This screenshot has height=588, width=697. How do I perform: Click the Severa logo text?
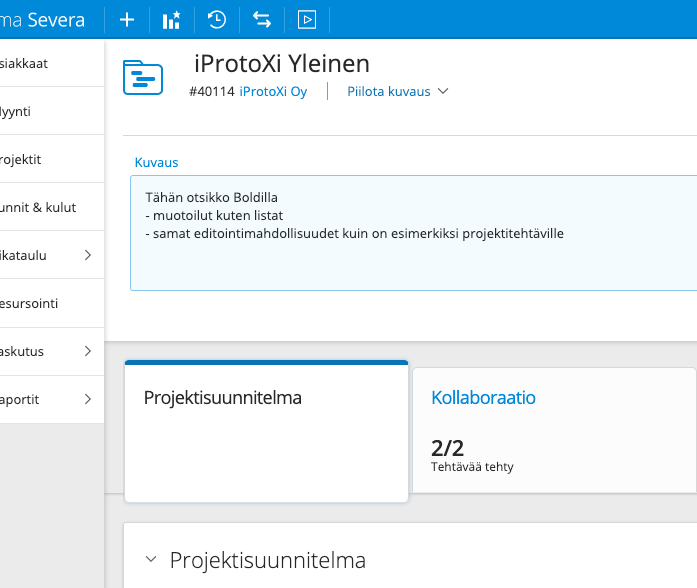56,20
